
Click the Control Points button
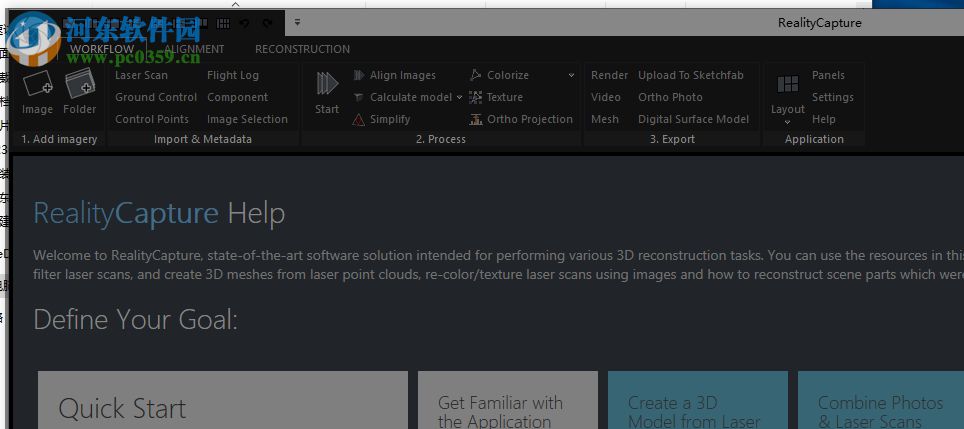[152, 119]
